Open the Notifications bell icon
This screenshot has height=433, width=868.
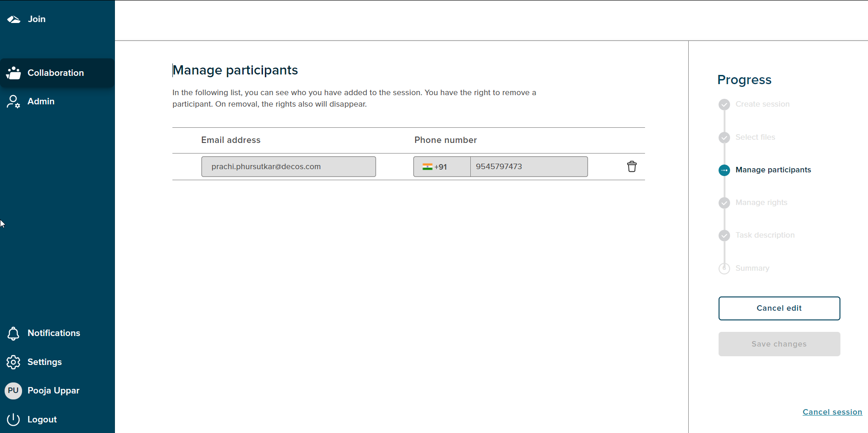point(13,333)
